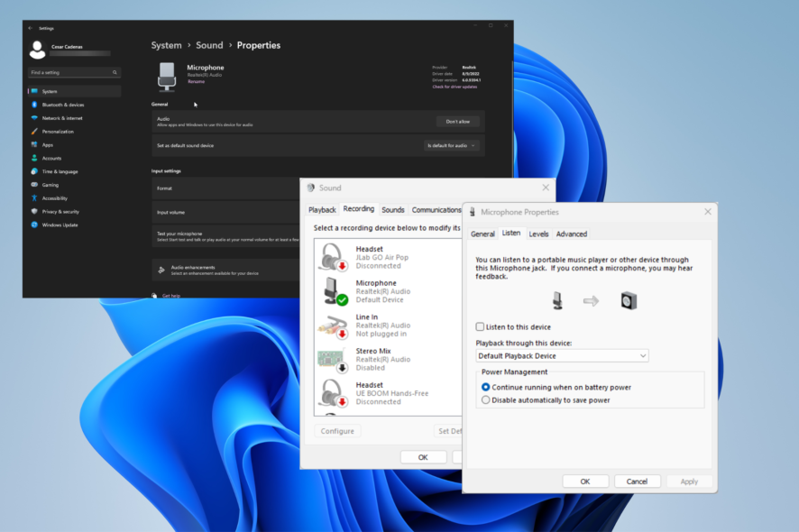Screen dimensions: 799x532
Task: Switch to Sounds tab in Sound dialog
Action: pyautogui.click(x=393, y=209)
